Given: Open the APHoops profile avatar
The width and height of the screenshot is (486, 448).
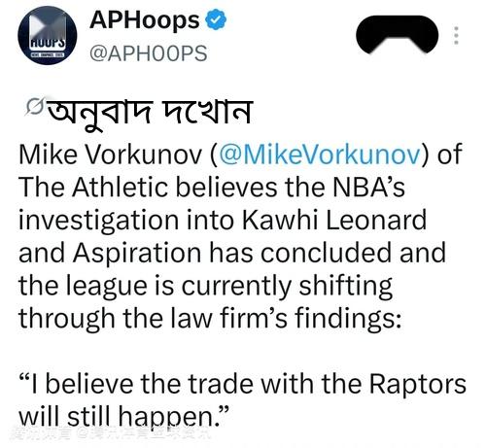Looking at the screenshot, I should pyautogui.click(x=48, y=35).
